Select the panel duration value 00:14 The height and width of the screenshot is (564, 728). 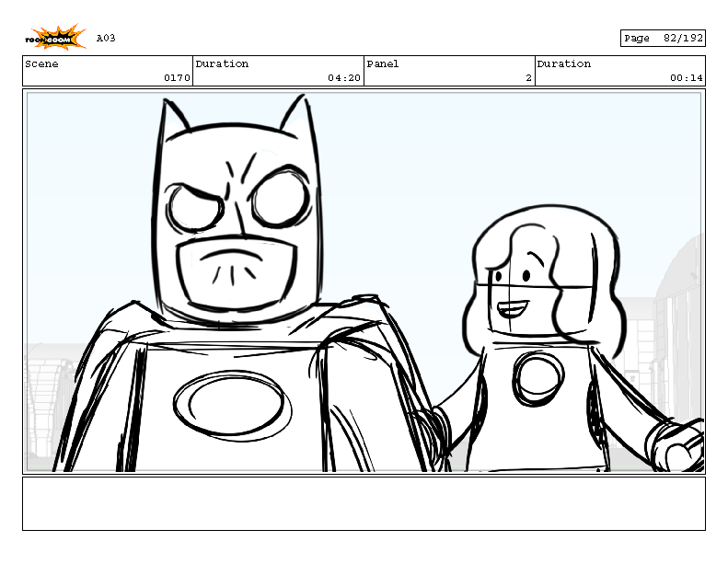pos(687,78)
